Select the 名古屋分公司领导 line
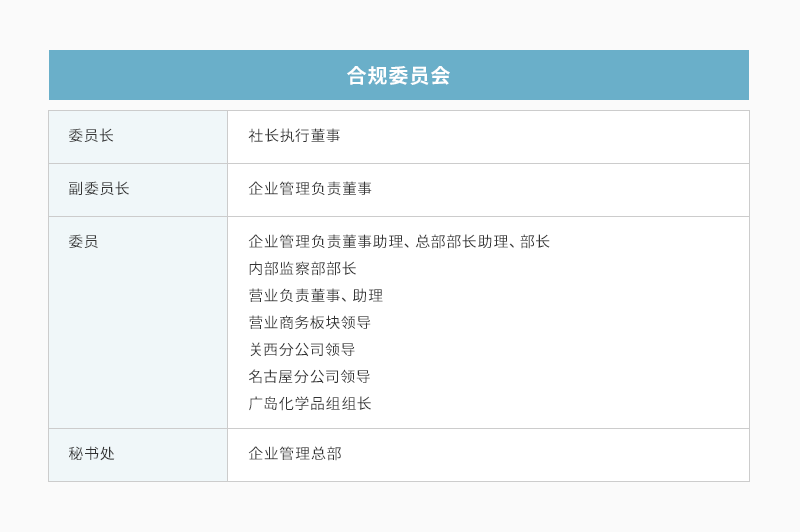The image size is (800, 532). click(310, 377)
